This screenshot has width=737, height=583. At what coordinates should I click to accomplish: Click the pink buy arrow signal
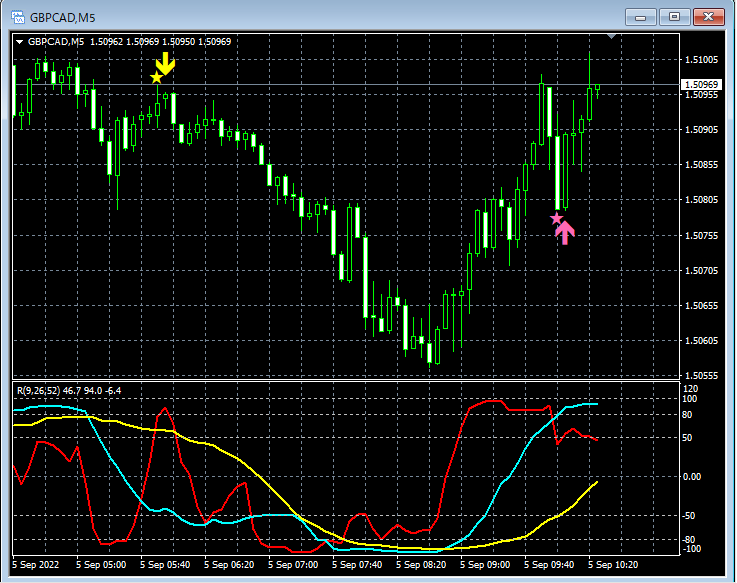[565, 233]
